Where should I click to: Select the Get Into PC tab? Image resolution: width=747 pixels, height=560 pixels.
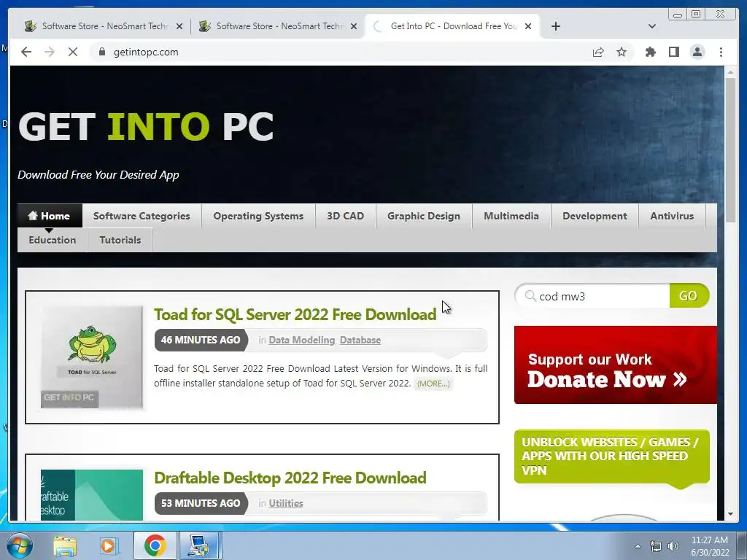(x=452, y=26)
